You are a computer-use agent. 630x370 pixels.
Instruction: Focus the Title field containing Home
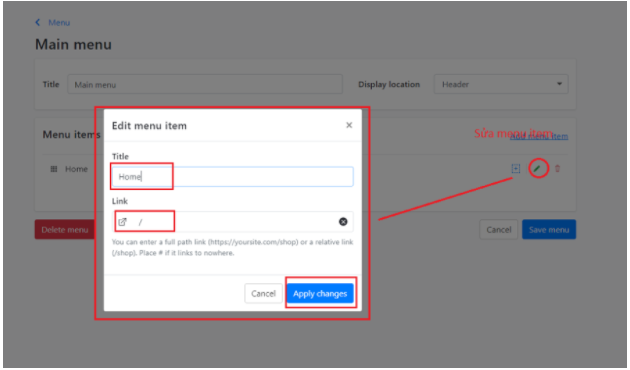[233, 177]
